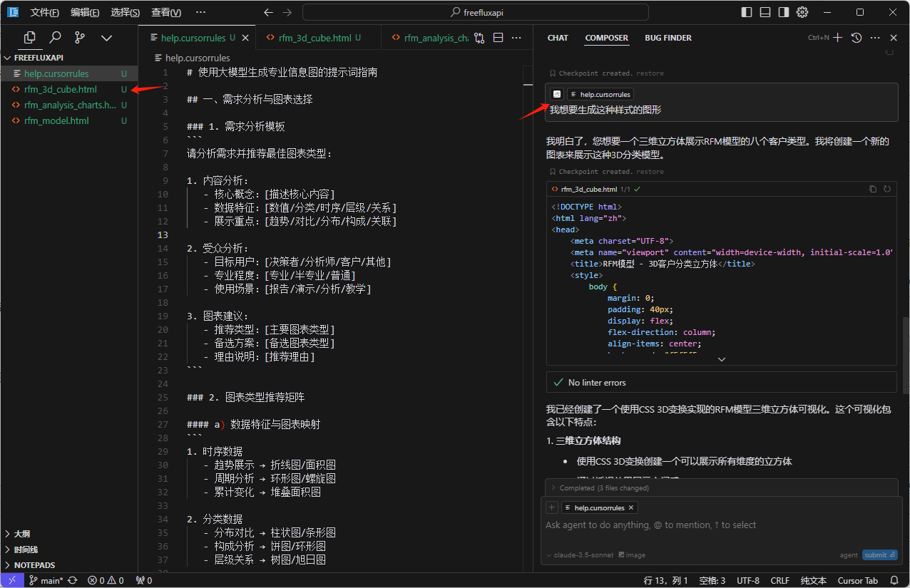Open the AI pane more options ellipsis
Image resolution: width=910 pixels, height=588 pixels.
[875, 38]
